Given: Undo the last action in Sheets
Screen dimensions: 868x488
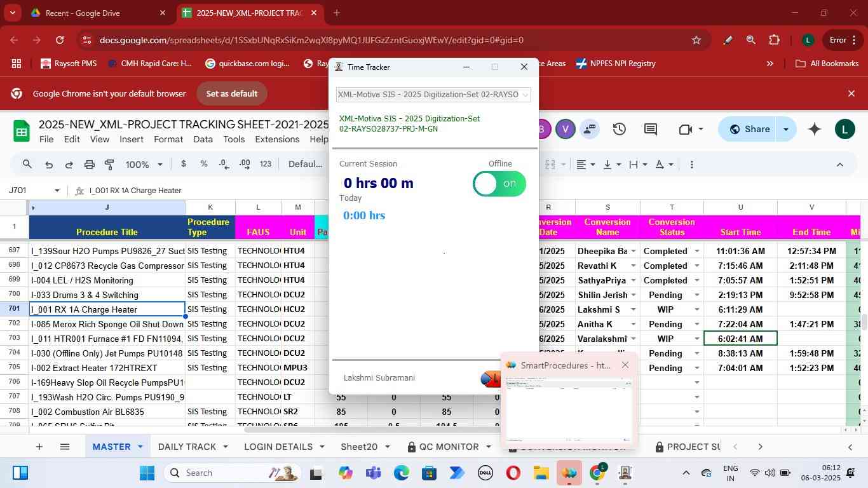Looking at the screenshot, I should pyautogui.click(x=48, y=164).
